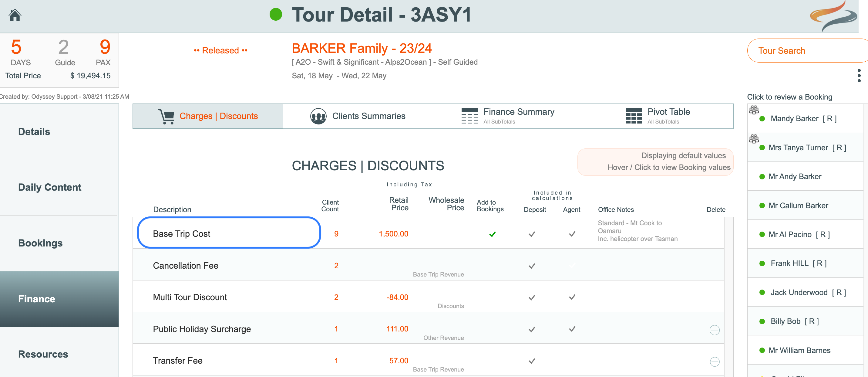Select the Base Trip Cost description
868x377 pixels.
pyautogui.click(x=182, y=234)
